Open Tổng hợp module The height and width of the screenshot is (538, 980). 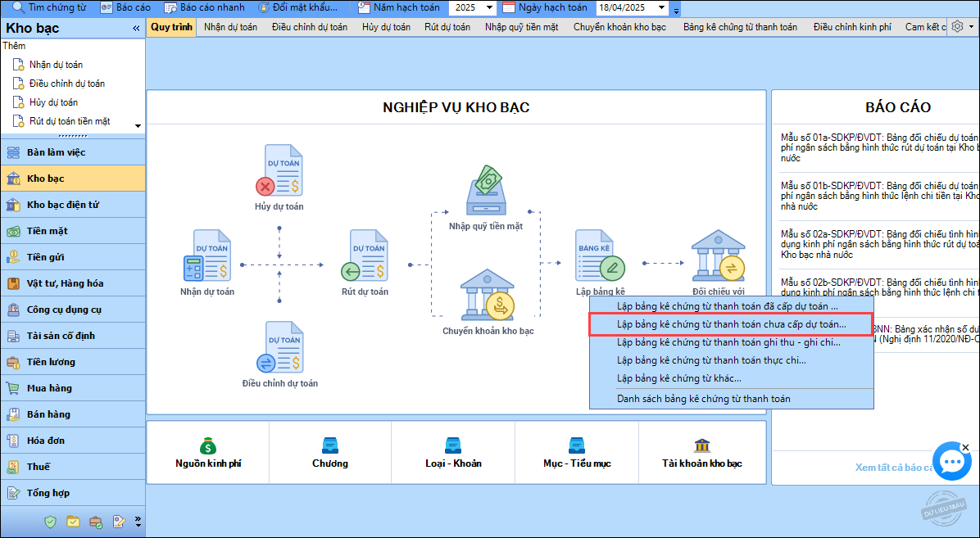coord(72,493)
